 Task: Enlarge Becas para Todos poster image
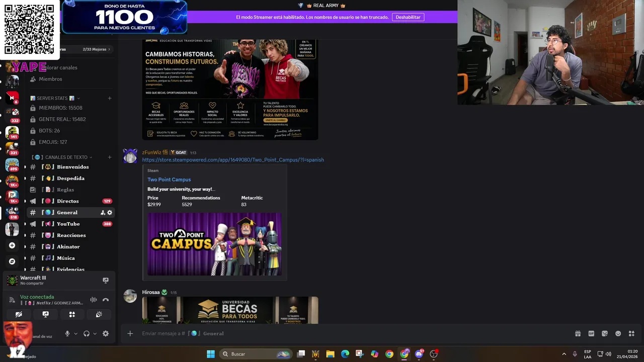[230, 89]
